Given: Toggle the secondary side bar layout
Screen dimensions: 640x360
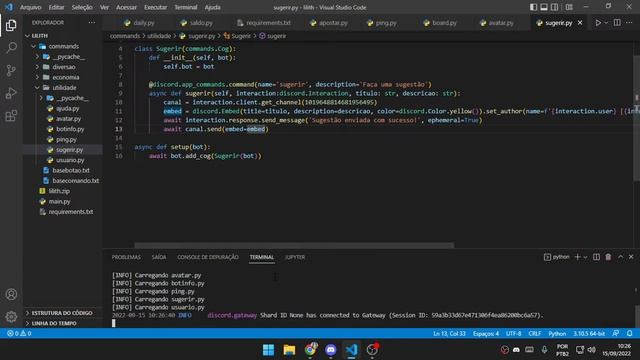Looking at the screenshot, I should coord(555,7).
